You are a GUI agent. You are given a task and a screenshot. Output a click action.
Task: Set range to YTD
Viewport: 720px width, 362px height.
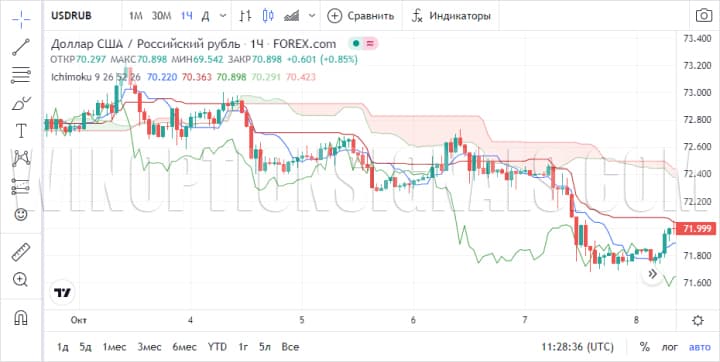[x=217, y=347]
